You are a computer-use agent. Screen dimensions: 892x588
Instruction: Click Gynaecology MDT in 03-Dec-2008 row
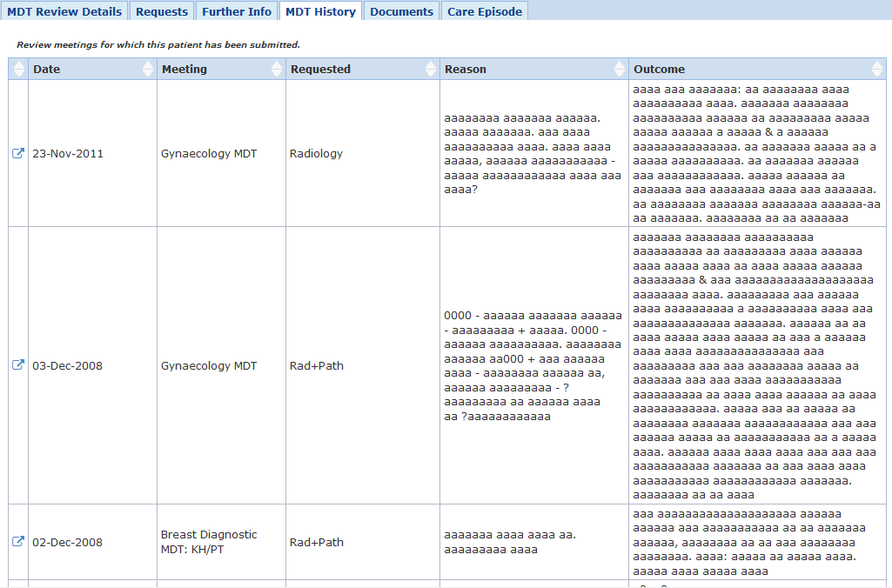pos(209,365)
